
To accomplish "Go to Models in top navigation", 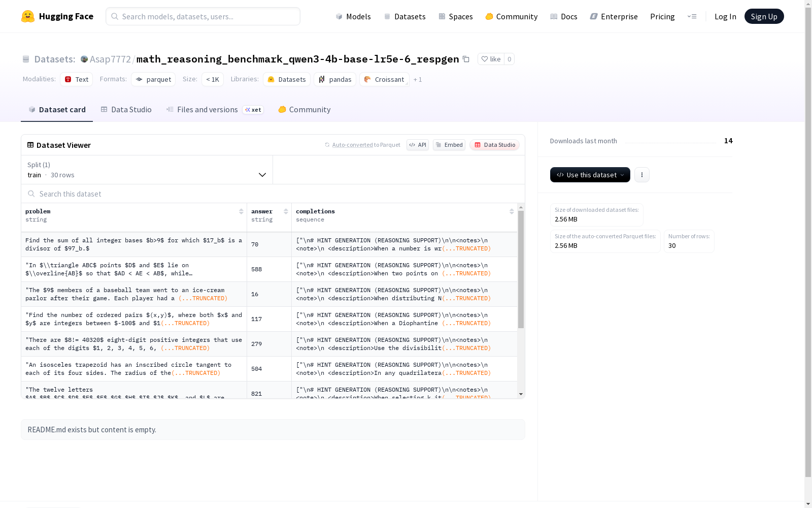I will [353, 16].
